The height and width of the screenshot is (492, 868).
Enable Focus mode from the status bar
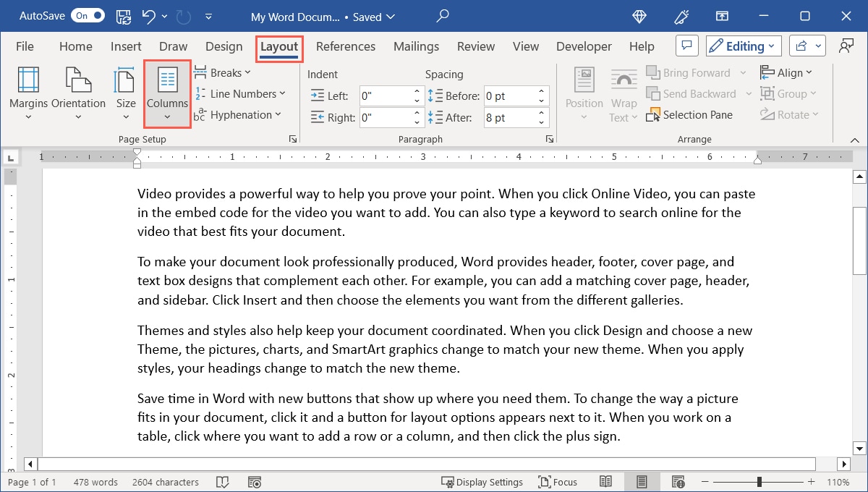(558, 481)
